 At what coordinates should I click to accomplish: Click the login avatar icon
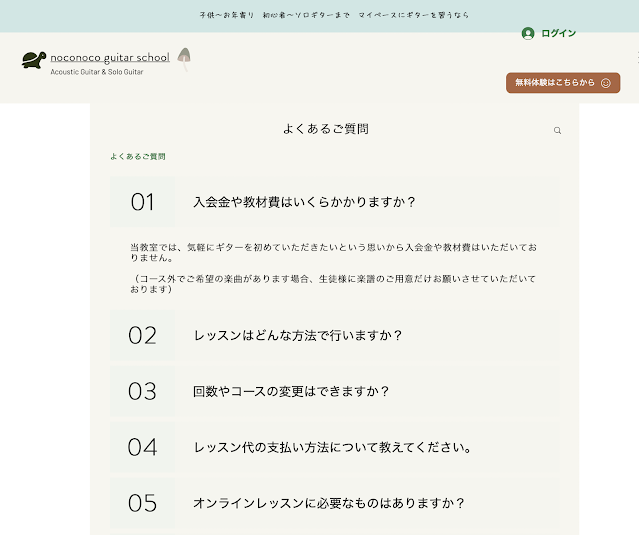point(528,33)
